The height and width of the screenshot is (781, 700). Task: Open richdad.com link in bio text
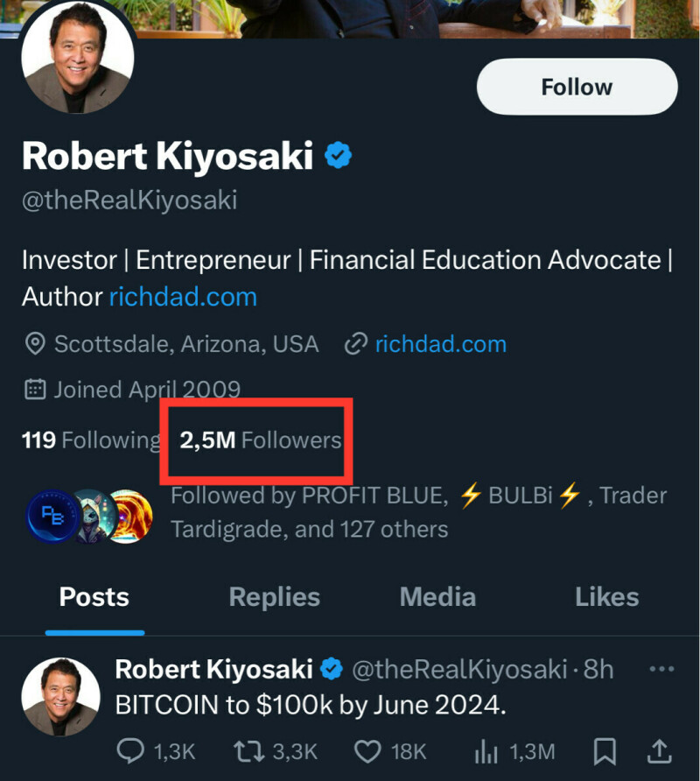click(183, 297)
